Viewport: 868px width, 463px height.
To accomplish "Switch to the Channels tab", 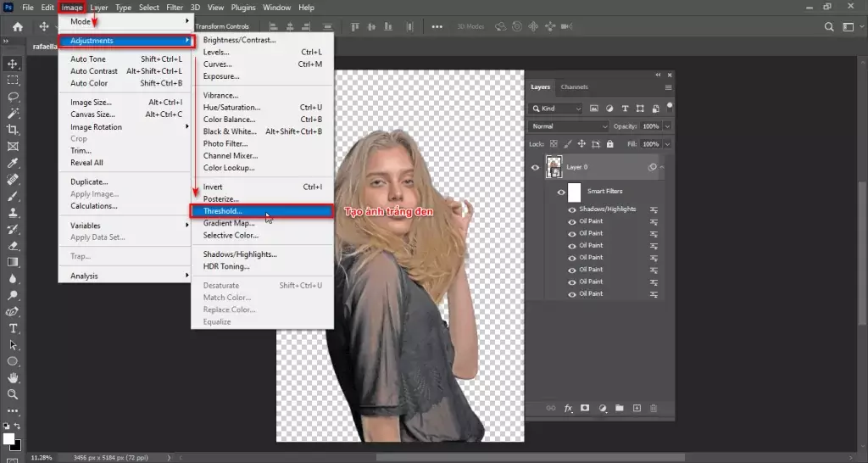I will point(574,87).
